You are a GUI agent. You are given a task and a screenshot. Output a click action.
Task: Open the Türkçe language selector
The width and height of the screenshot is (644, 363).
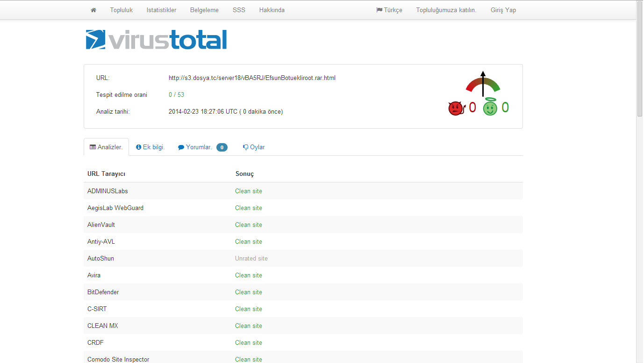389,10
